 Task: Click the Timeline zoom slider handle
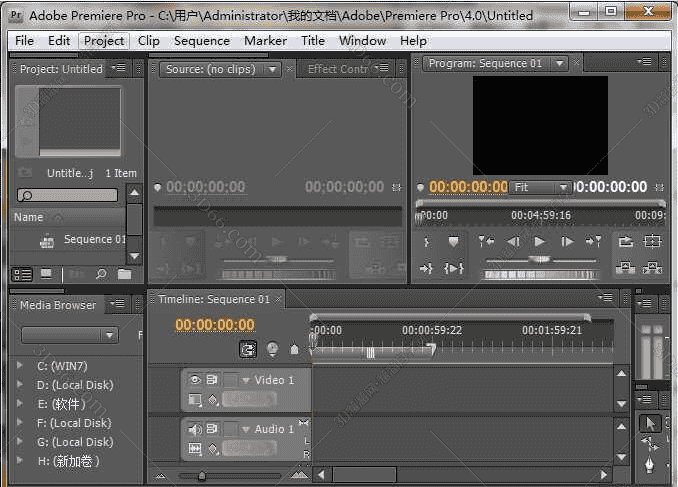tap(202, 475)
